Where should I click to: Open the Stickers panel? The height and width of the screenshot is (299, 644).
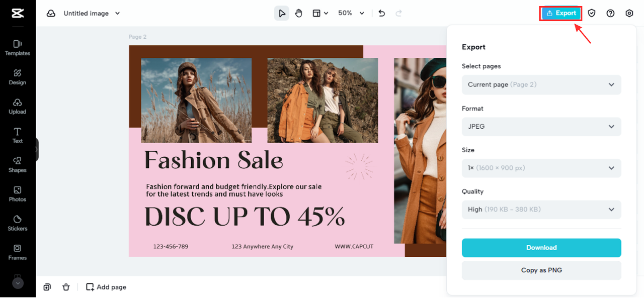tap(18, 223)
